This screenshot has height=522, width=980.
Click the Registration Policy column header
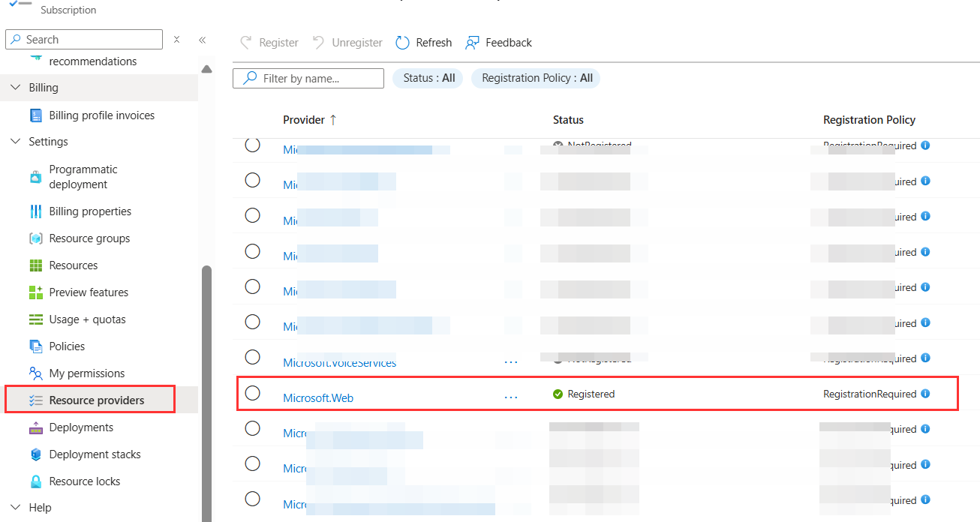tap(869, 120)
